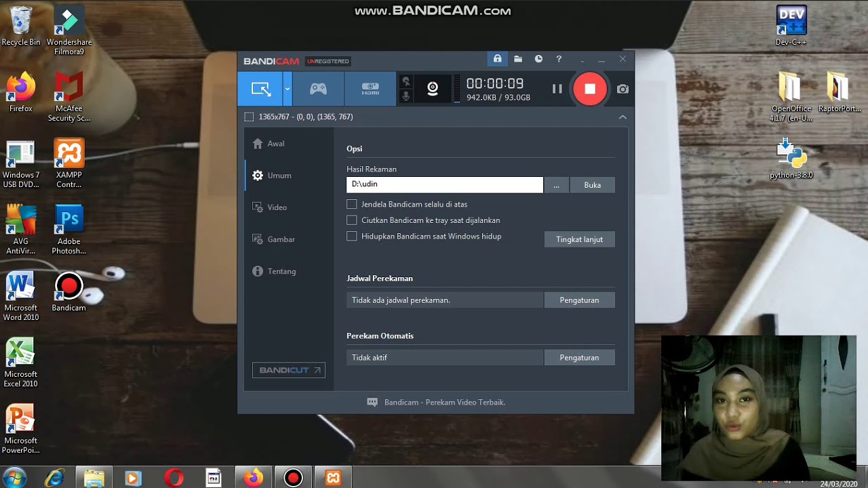
Task: Click the Hasil Rekaman folder path field
Action: tap(445, 184)
